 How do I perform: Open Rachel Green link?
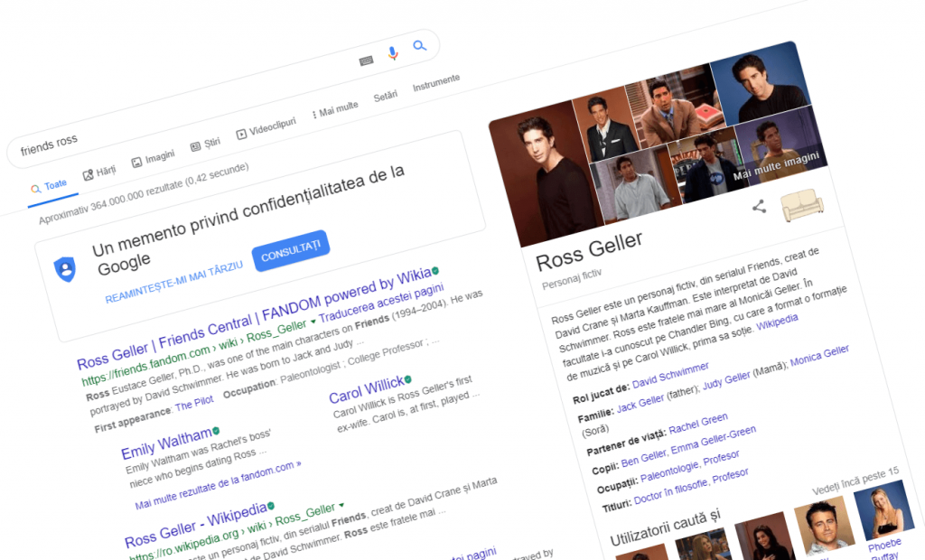point(698,424)
